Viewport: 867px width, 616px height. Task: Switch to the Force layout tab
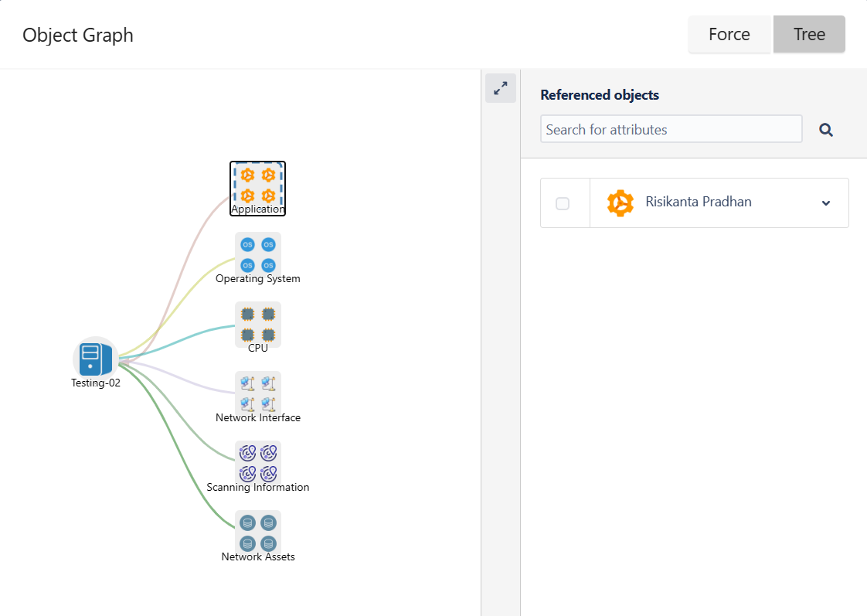(729, 34)
